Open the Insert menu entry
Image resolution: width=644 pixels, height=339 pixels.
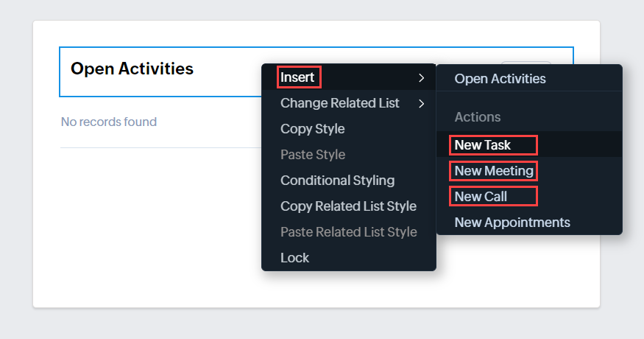click(x=298, y=77)
